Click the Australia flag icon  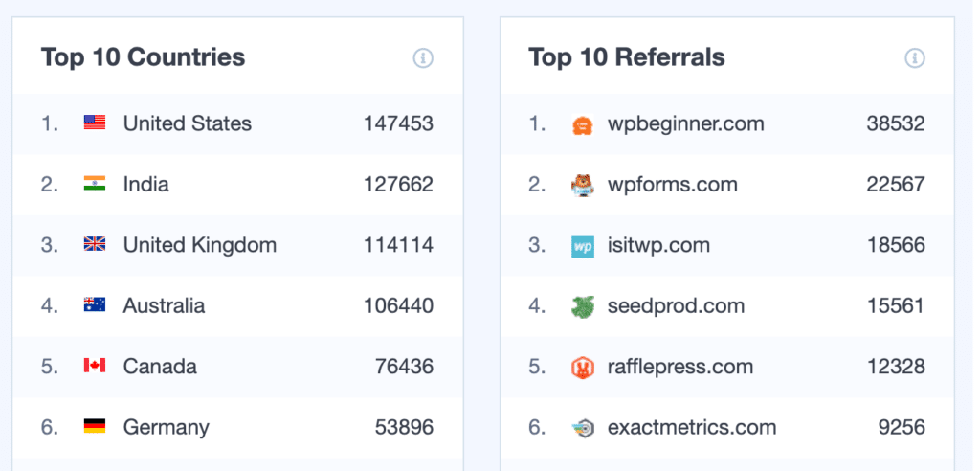point(95,305)
